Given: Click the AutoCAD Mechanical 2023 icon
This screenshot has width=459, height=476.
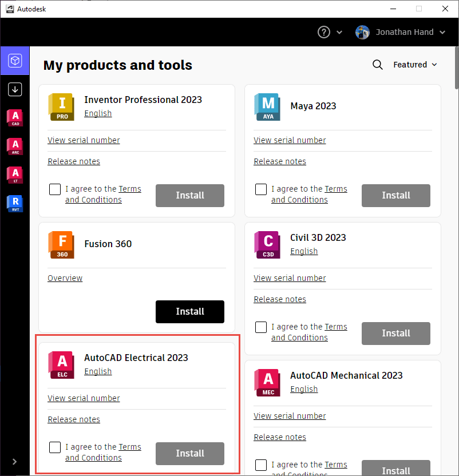Looking at the screenshot, I should coord(267,383).
